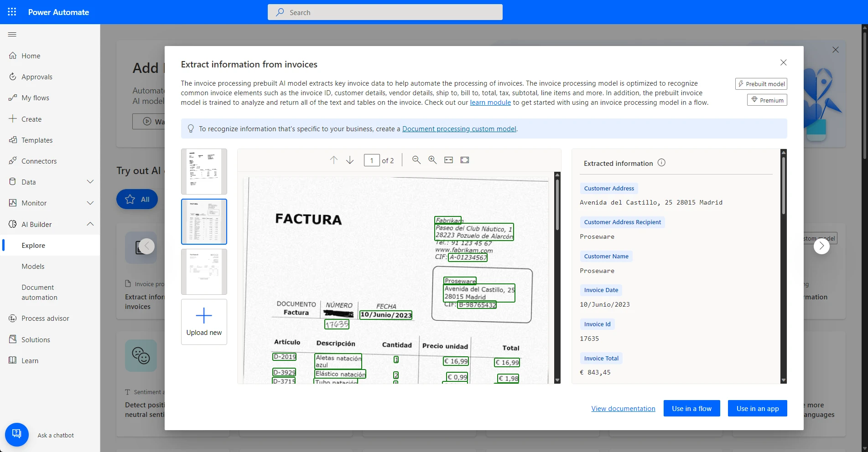Switch to Models under AI Builder
The width and height of the screenshot is (868, 452).
[33, 266]
